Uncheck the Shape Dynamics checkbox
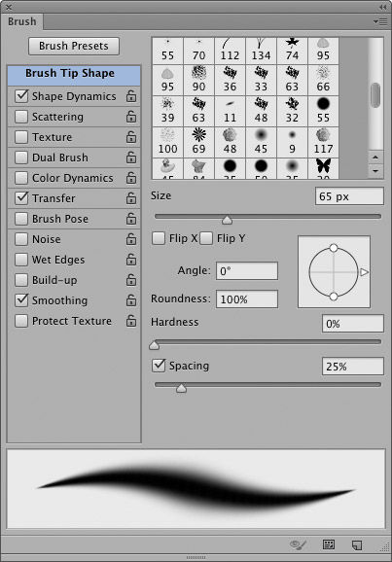 click(x=21, y=96)
